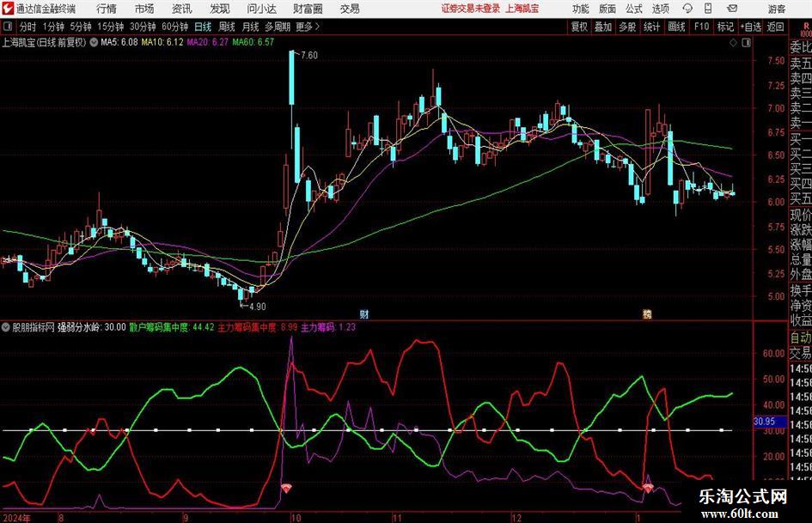Switch to 5分钟 period

(x=80, y=27)
